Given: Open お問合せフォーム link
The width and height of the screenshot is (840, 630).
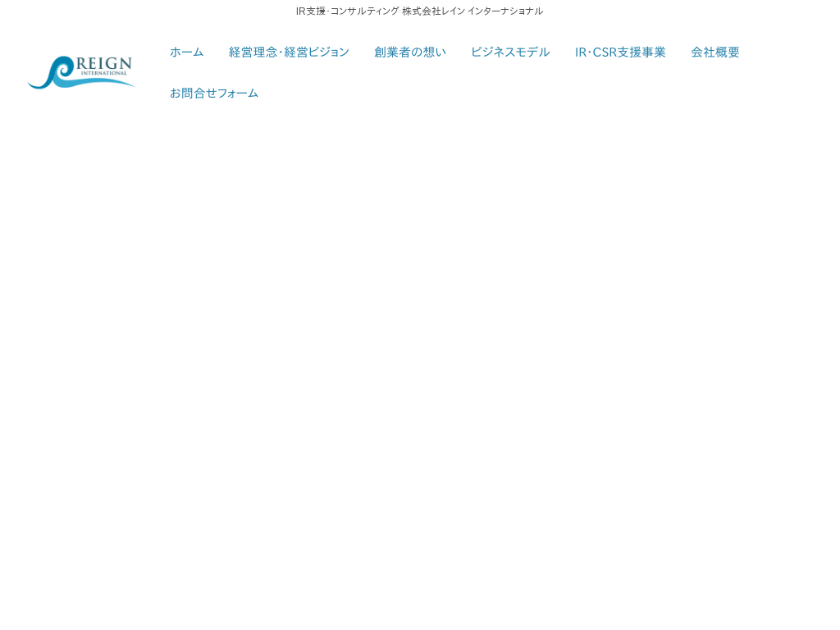Looking at the screenshot, I should click(x=214, y=94).
